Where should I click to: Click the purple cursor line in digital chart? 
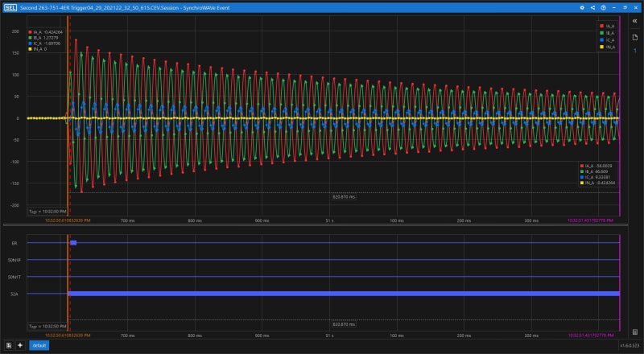click(620, 283)
